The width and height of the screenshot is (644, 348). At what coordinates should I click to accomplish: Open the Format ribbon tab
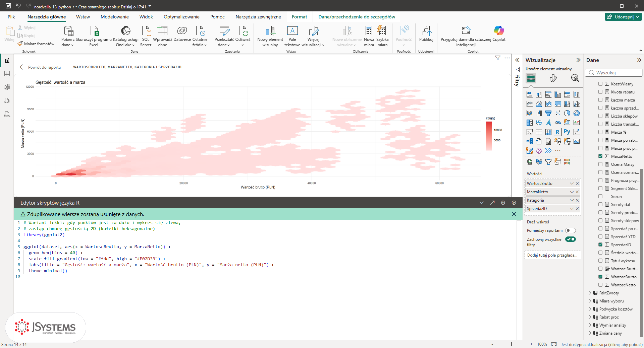click(299, 17)
